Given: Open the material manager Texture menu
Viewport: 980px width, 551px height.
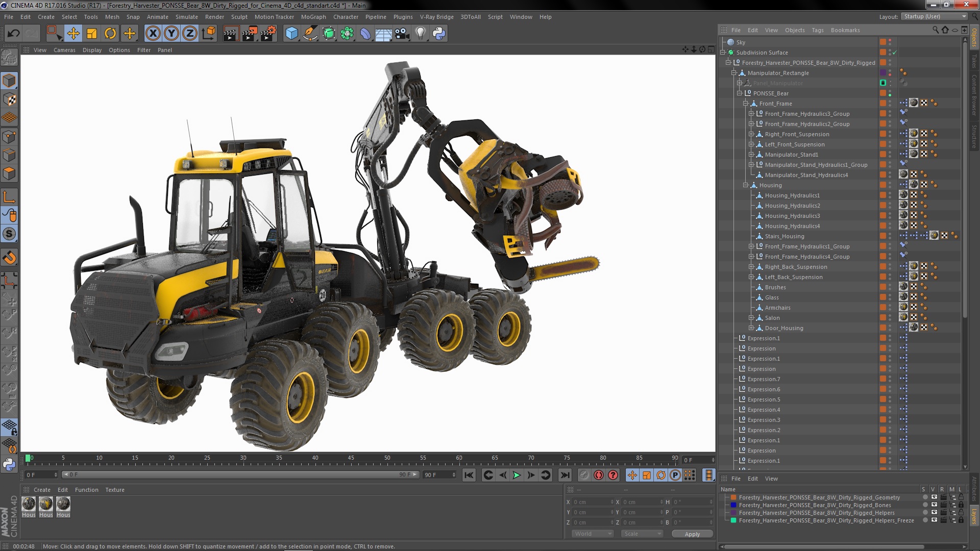Looking at the screenshot, I should pyautogui.click(x=115, y=490).
